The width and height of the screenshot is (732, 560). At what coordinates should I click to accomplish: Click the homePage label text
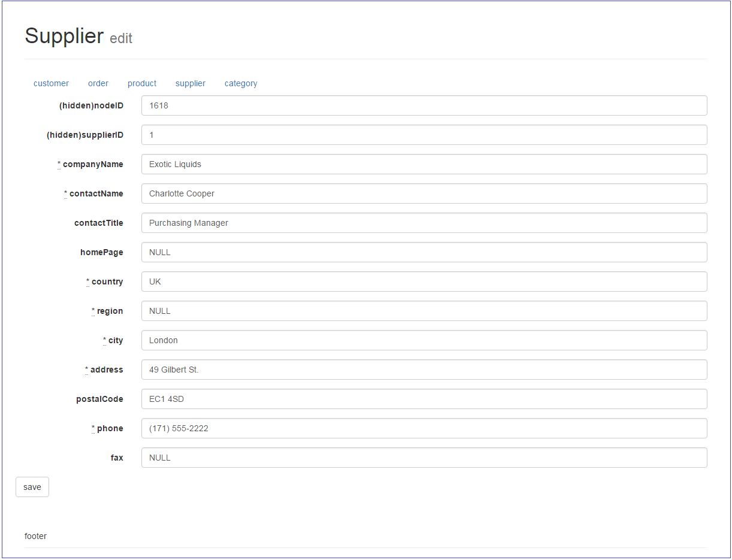tap(102, 252)
